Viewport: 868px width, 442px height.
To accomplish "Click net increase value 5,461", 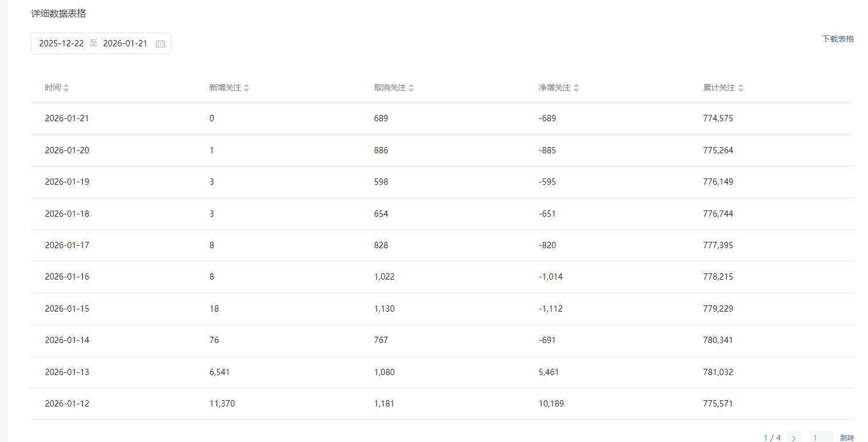I will pyautogui.click(x=549, y=372).
